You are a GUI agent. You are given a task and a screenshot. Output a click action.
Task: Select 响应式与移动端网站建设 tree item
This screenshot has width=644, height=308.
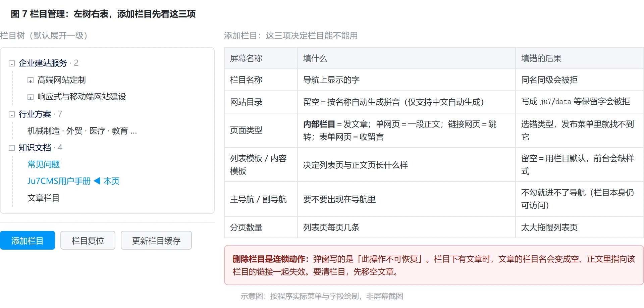coord(82,97)
